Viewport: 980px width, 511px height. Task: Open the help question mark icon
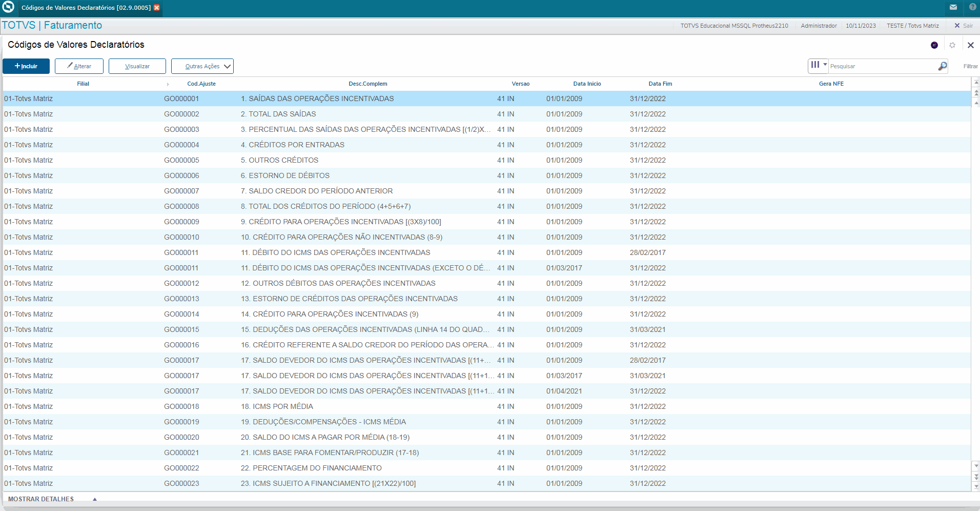[x=972, y=7]
